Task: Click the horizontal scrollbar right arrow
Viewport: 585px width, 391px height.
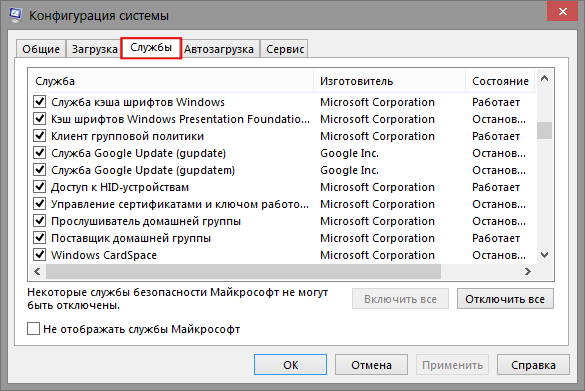Action: tap(527, 271)
